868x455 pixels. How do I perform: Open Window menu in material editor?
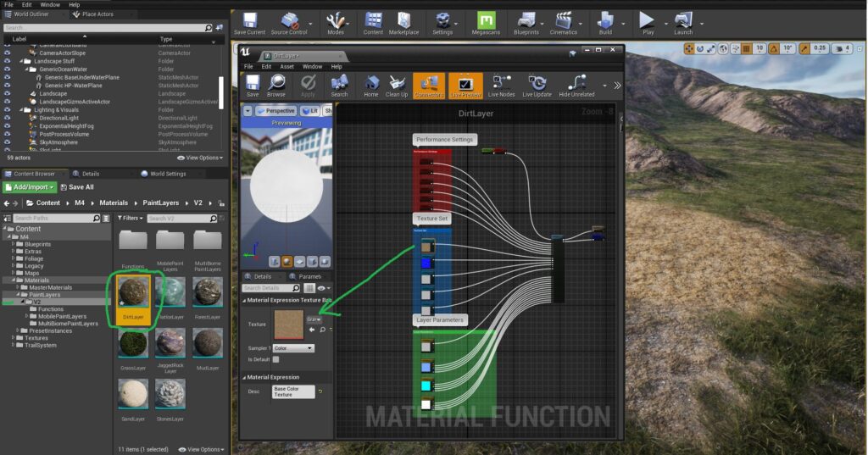pyautogui.click(x=312, y=66)
